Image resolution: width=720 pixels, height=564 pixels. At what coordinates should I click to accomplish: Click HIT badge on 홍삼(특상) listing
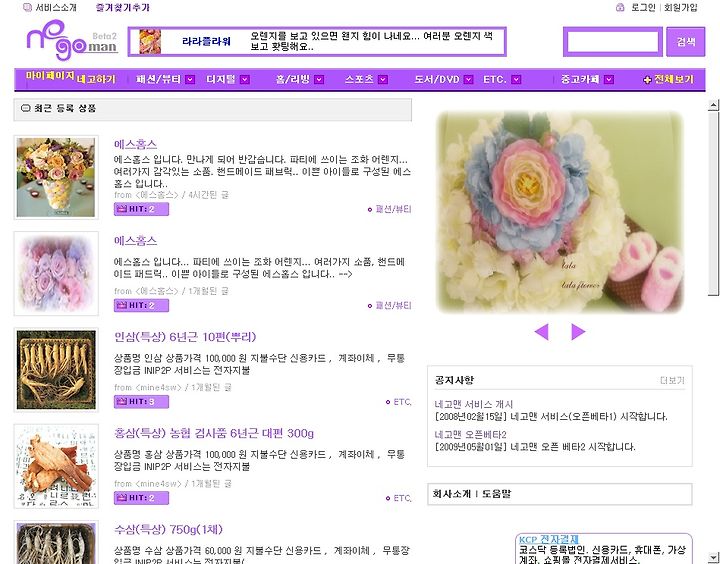[141, 498]
